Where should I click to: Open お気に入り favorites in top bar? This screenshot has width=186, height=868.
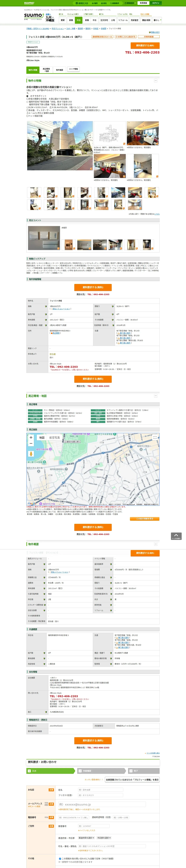82,3
